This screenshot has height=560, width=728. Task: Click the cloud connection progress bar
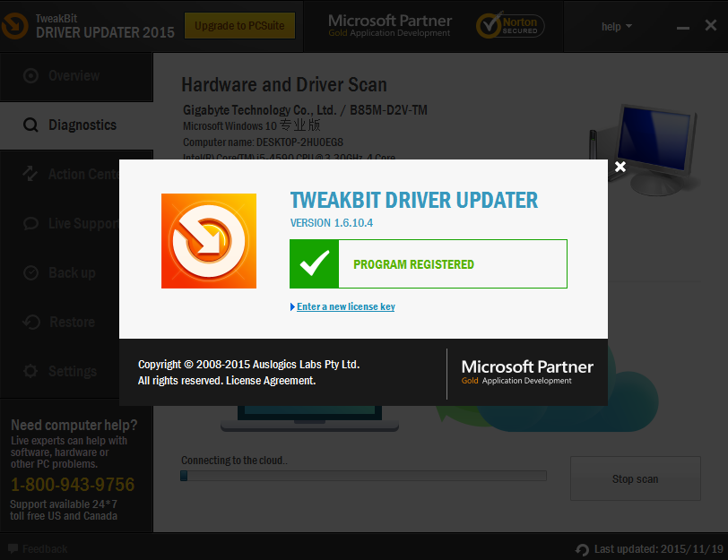363,477
